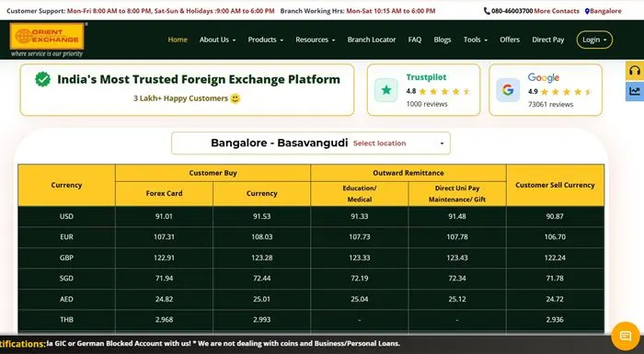Viewport: 644px width, 354px height.
Task: Open the Direct Pay menu item
Action: pos(548,40)
